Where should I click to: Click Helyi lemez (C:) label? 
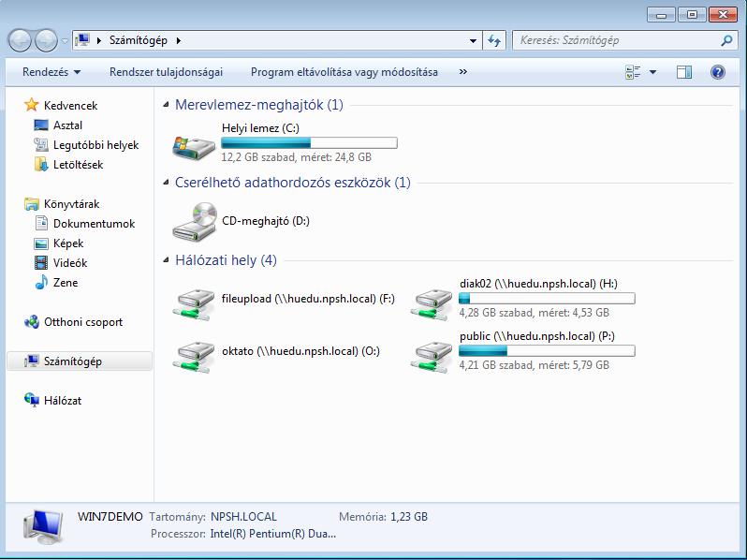click(x=260, y=128)
